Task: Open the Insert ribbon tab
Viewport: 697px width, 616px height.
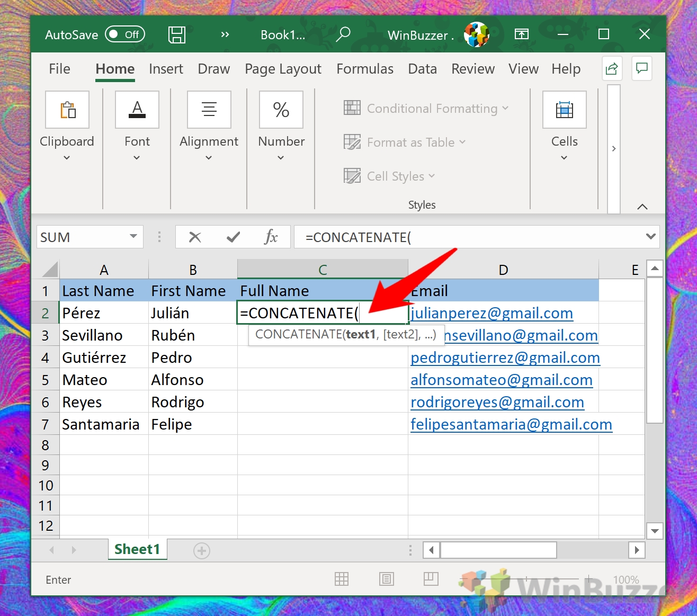Action: [x=166, y=69]
